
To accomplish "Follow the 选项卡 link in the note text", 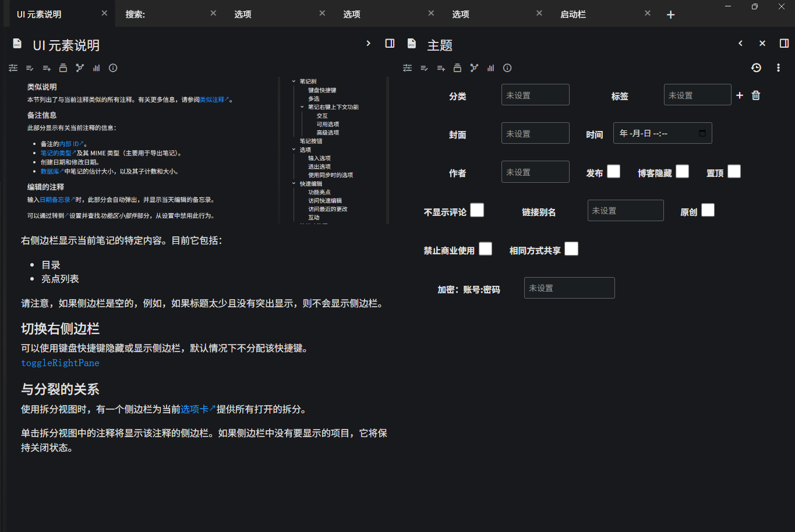I will [195, 409].
